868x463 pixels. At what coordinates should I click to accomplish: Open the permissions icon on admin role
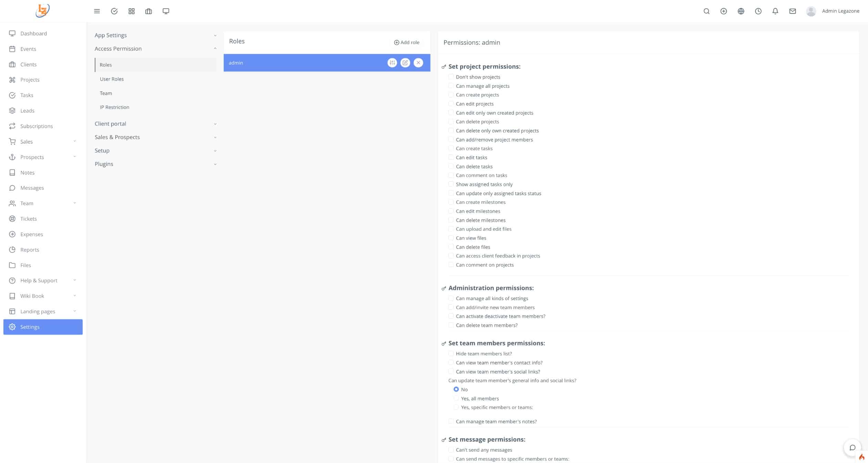pyautogui.click(x=392, y=63)
